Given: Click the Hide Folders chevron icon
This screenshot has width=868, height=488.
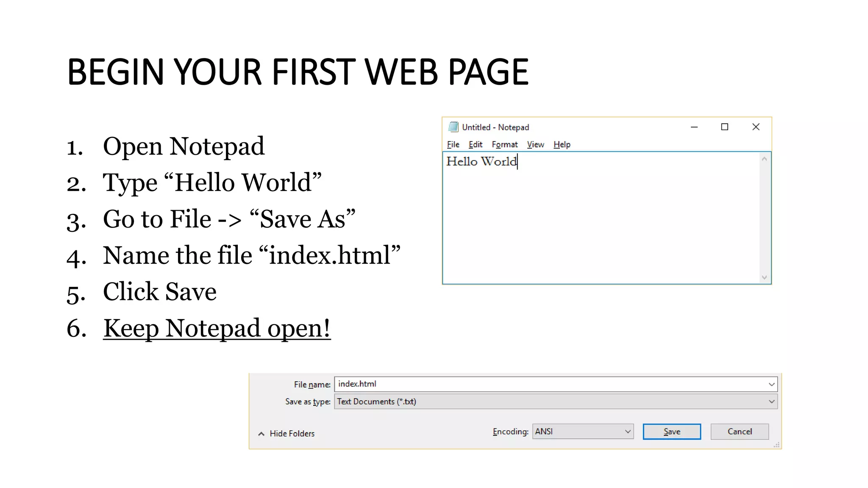Looking at the screenshot, I should (x=262, y=434).
